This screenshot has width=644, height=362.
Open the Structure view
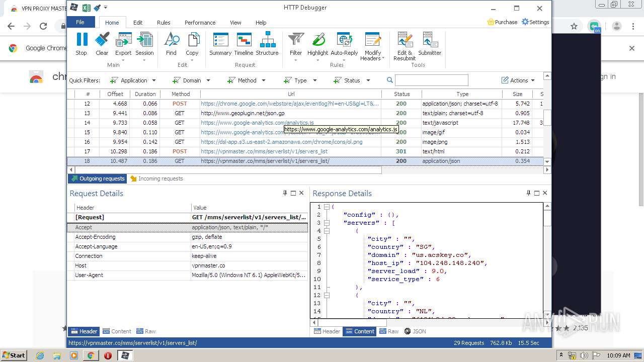tap(267, 44)
